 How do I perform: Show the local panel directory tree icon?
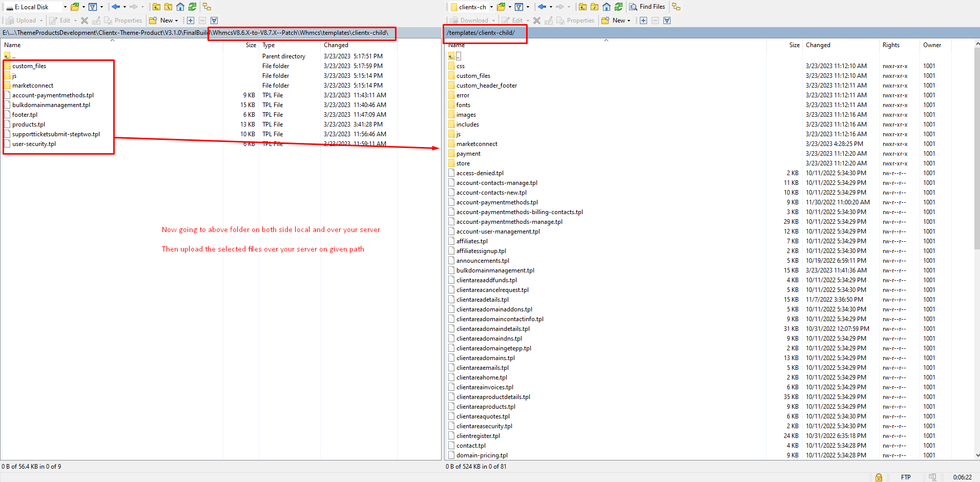(207, 7)
